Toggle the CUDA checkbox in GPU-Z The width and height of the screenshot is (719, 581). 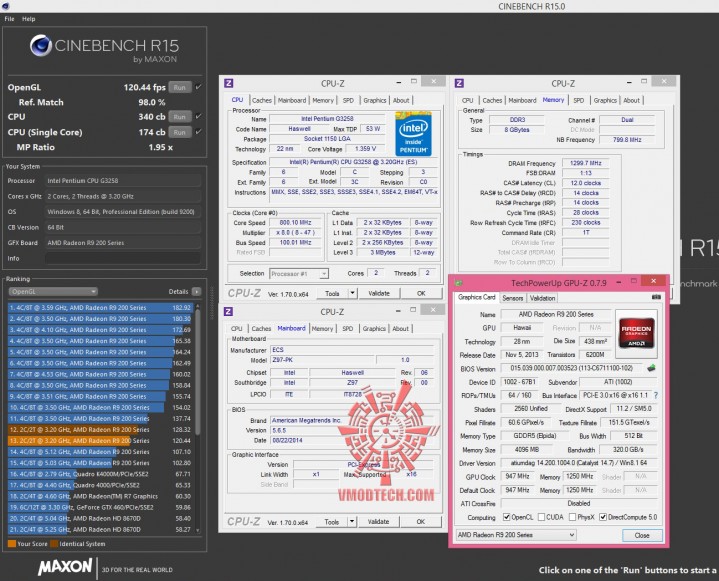[x=542, y=517]
